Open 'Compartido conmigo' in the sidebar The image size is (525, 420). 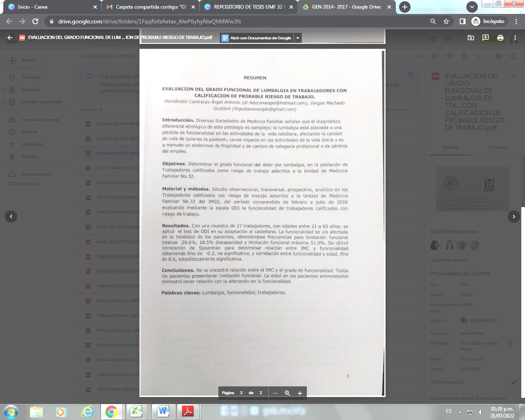click(x=41, y=120)
